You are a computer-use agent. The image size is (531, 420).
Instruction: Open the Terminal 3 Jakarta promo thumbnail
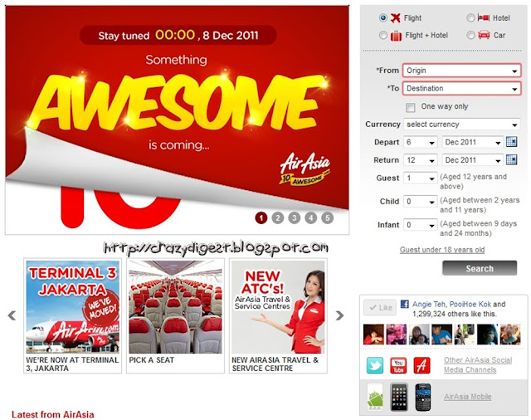point(72,307)
